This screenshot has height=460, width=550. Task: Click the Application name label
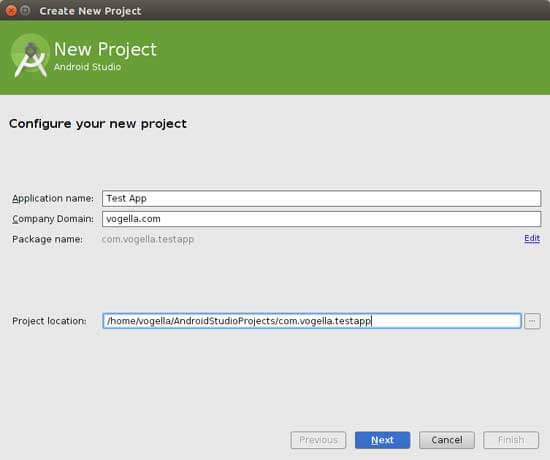point(53,199)
